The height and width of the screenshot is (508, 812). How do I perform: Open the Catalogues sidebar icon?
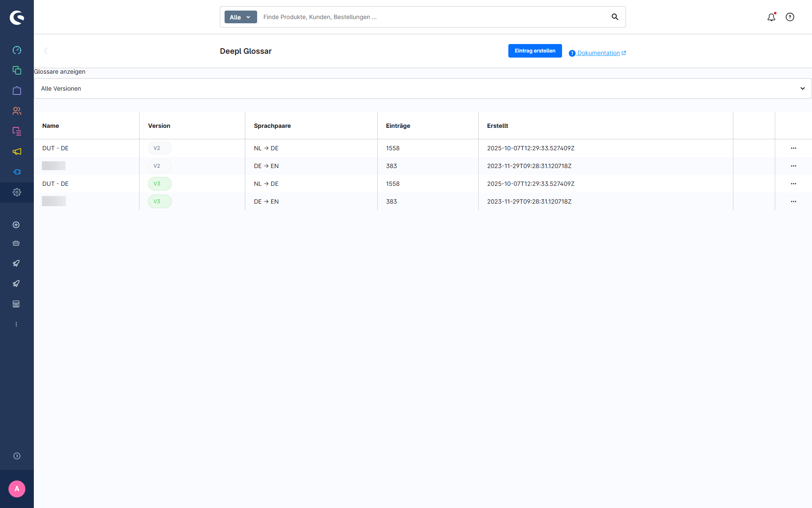(x=17, y=70)
